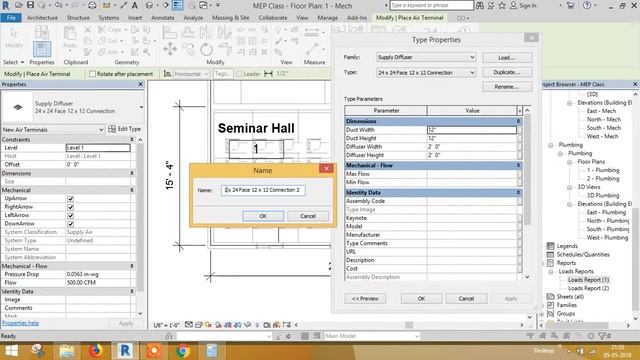The width and height of the screenshot is (640, 360).
Task: Open File Explorer from the taskbar
Action: click(x=67, y=351)
